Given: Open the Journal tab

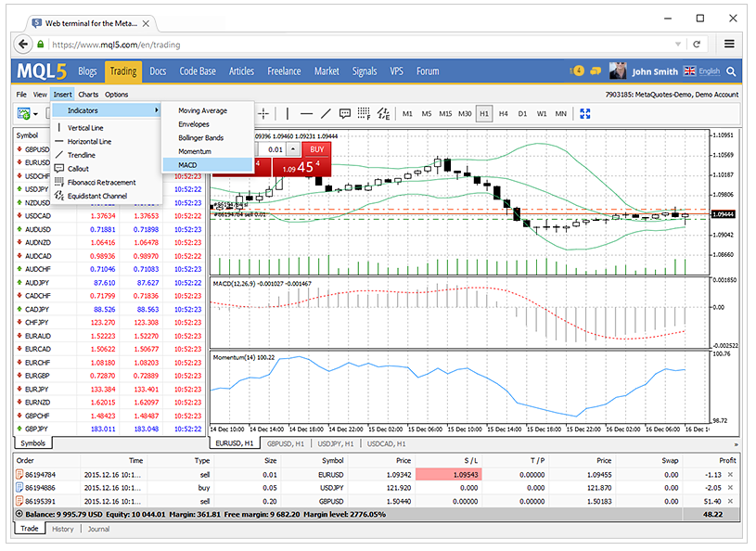Looking at the screenshot, I should tap(98, 530).
